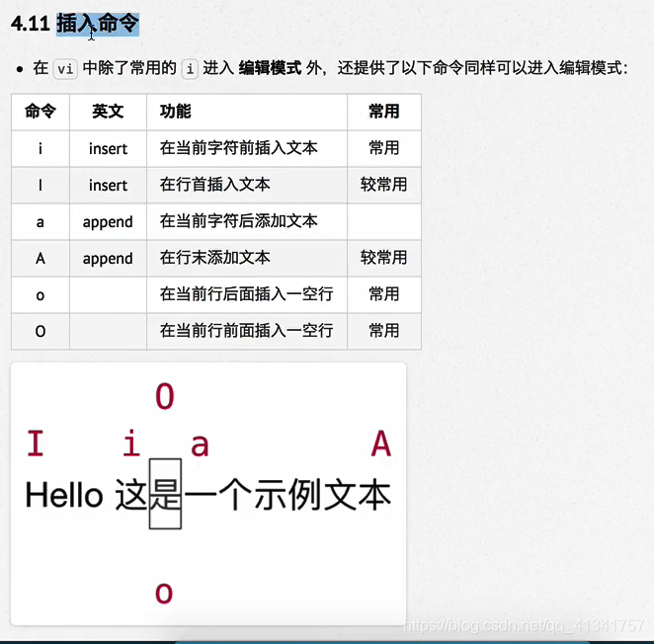
Task: Click the lowercase 'i' command cell
Action: point(41,148)
